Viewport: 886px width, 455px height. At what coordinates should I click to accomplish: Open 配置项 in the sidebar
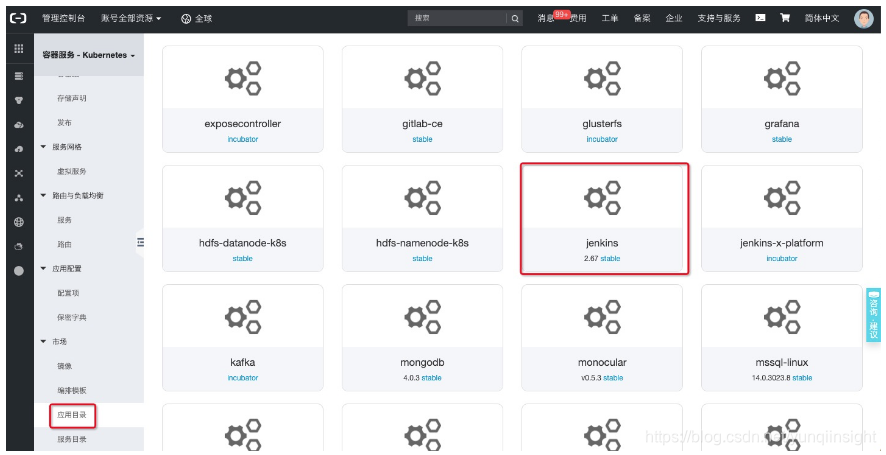(68, 293)
